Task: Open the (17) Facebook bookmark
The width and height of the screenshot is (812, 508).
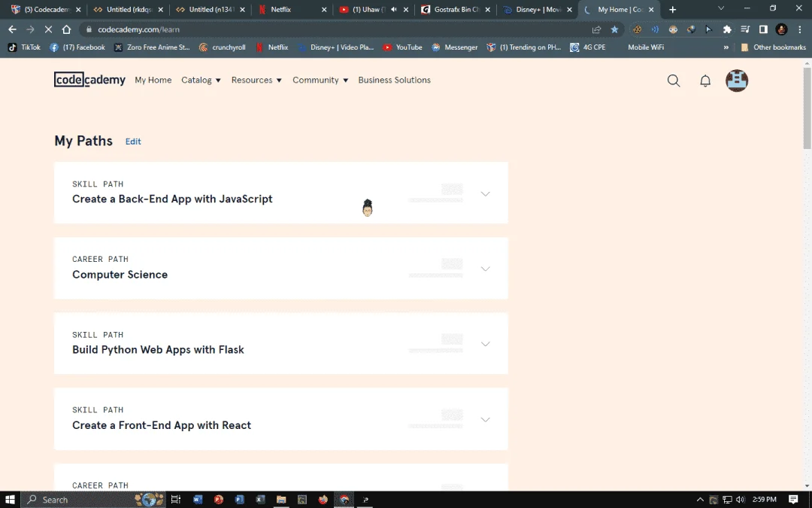Action: (77, 47)
